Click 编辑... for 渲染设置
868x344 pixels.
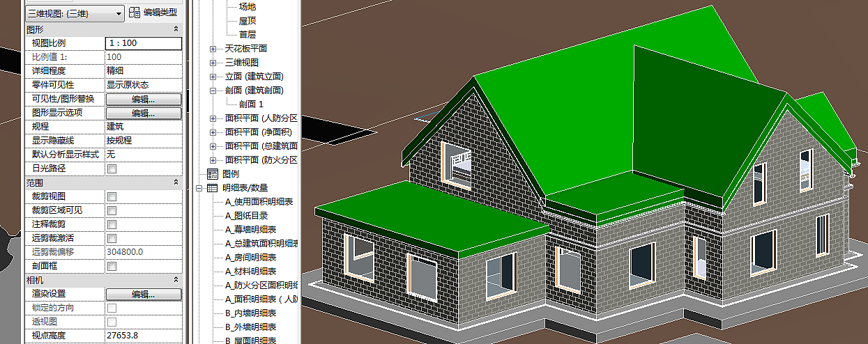143,294
